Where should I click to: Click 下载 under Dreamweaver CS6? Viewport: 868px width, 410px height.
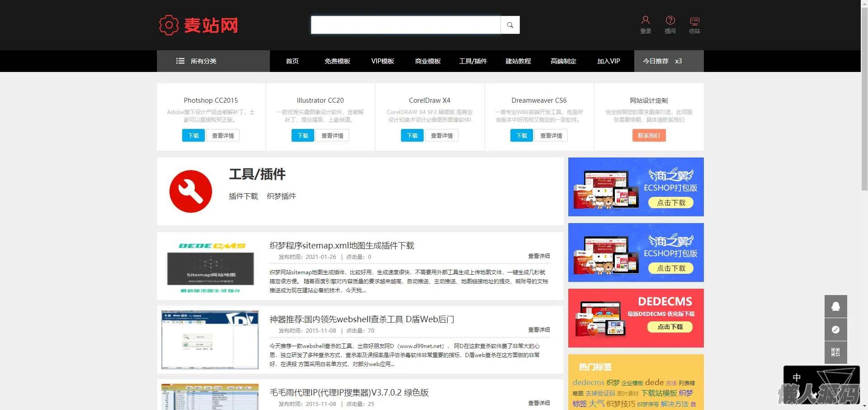click(522, 135)
